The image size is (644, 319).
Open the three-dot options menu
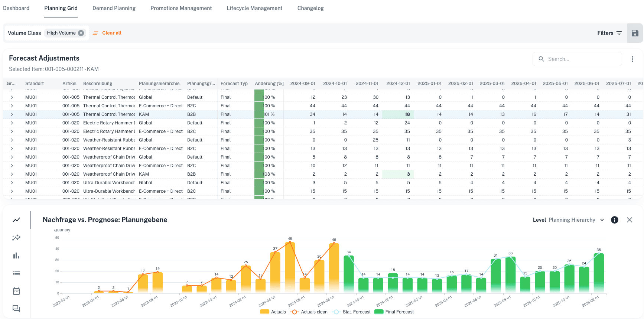pos(632,59)
